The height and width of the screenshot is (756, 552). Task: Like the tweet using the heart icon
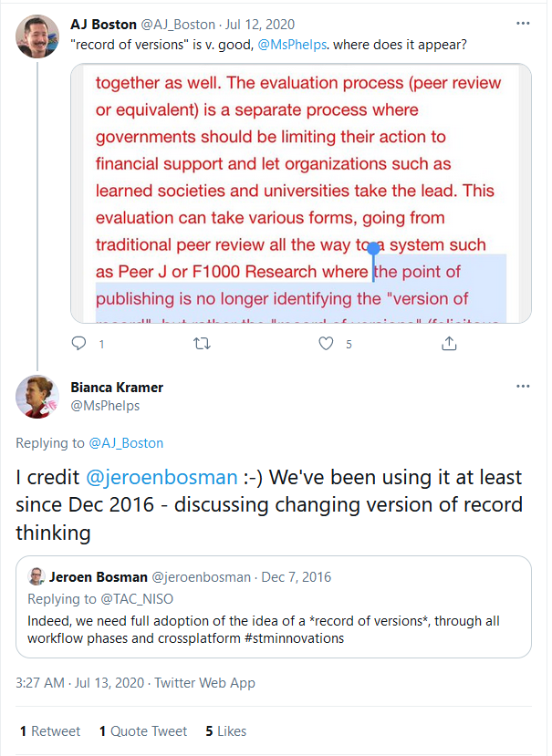(325, 344)
